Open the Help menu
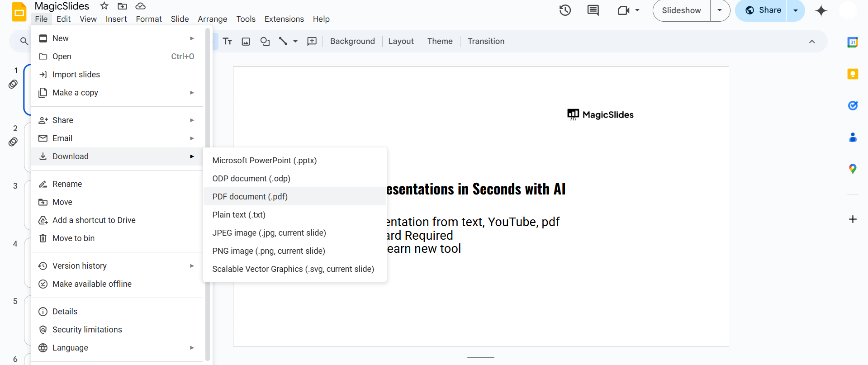 pyautogui.click(x=321, y=19)
